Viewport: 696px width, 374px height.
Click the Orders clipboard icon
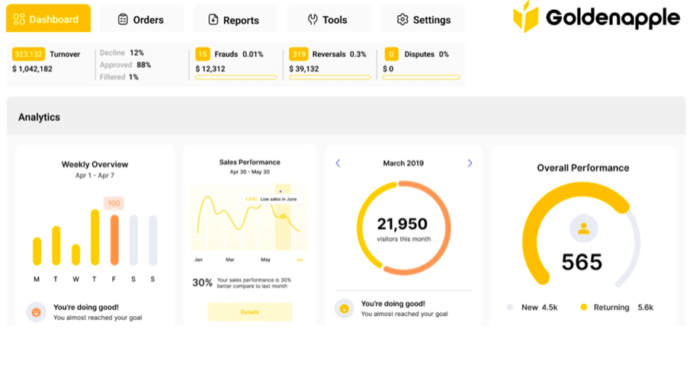pos(123,19)
